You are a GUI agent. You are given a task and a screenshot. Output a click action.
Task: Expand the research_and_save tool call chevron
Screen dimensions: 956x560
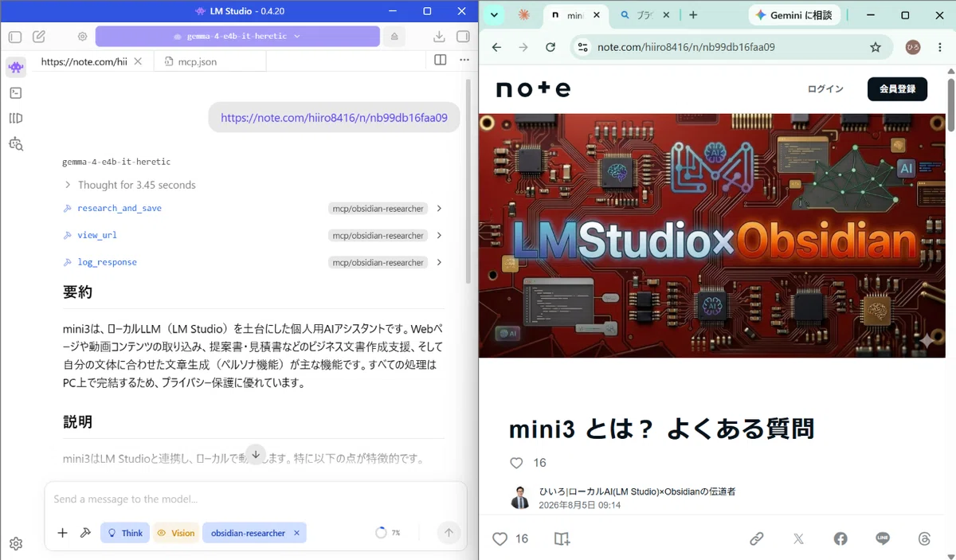439,209
